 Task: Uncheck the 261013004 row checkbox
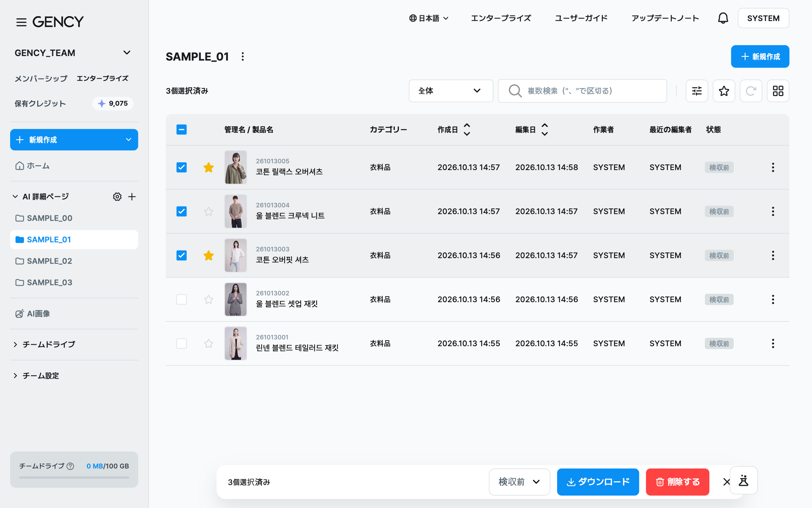tap(182, 211)
